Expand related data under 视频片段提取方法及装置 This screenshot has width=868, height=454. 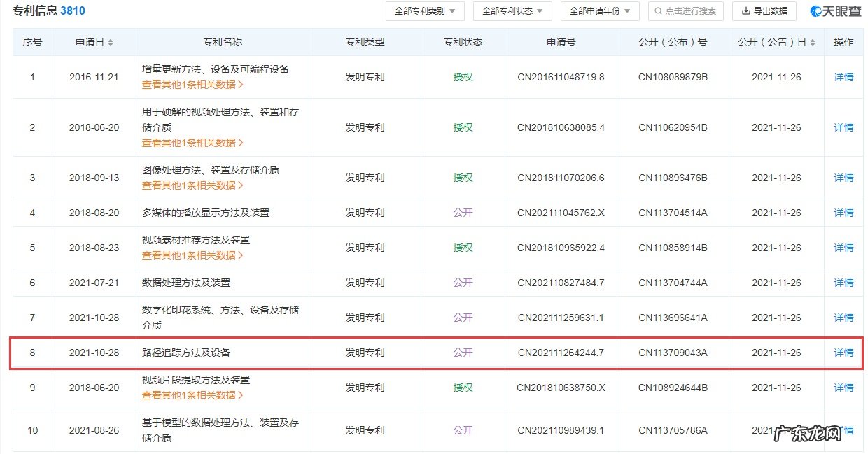point(192,395)
